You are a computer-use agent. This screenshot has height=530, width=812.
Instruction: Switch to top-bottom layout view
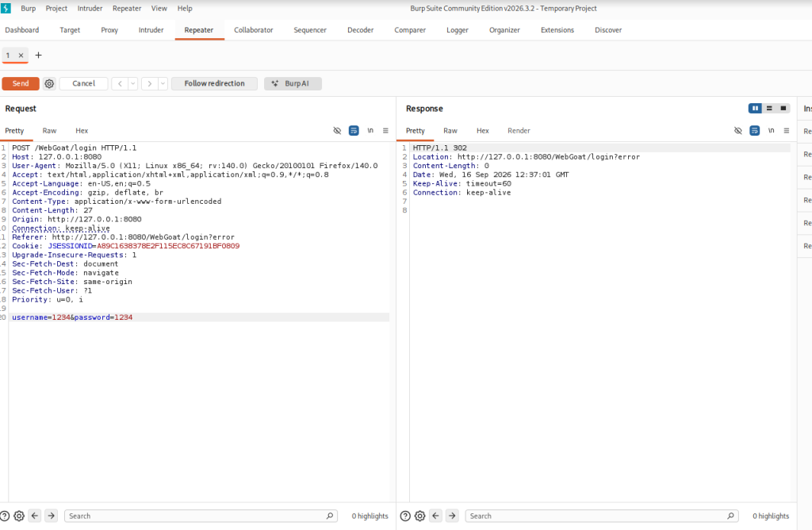point(769,108)
